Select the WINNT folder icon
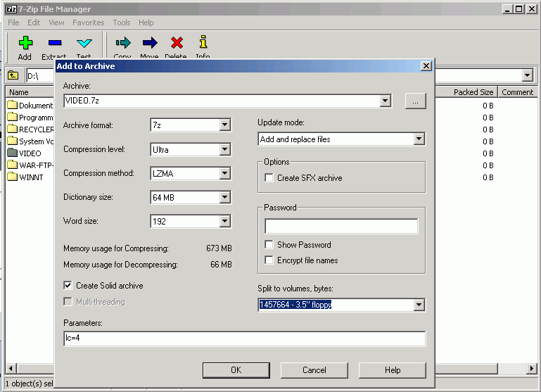Screen dimensions: 541x392 [13, 177]
